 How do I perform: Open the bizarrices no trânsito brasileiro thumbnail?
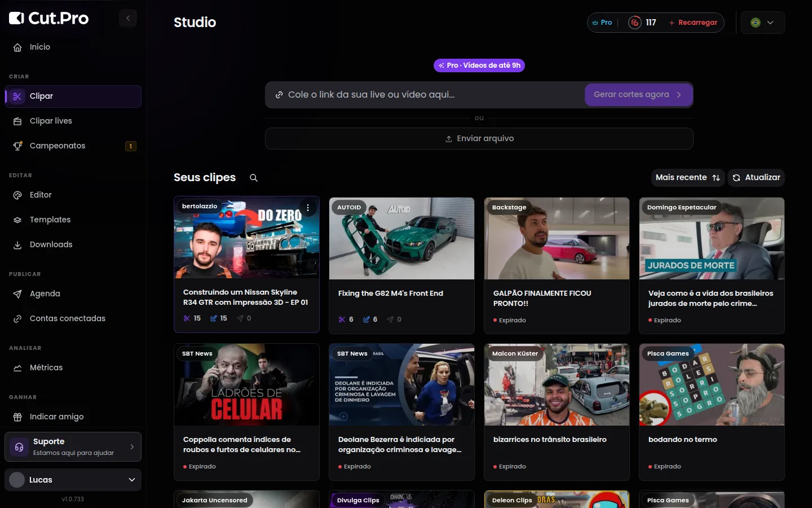[557, 384]
